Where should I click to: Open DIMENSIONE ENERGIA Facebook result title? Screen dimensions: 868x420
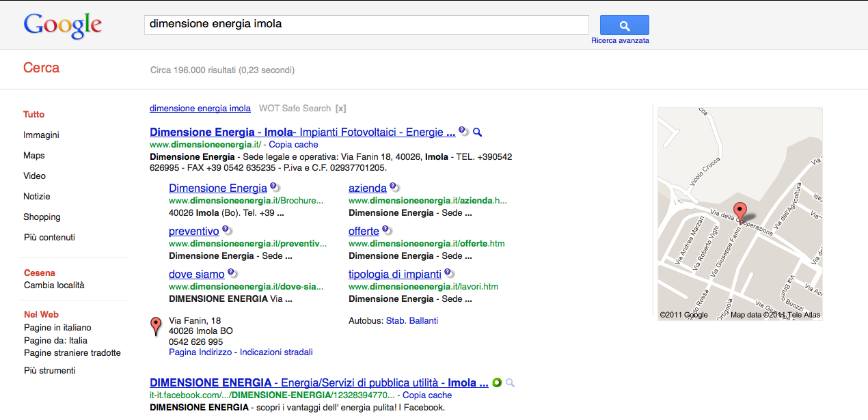pyautogui.click(x=318, y=382)
